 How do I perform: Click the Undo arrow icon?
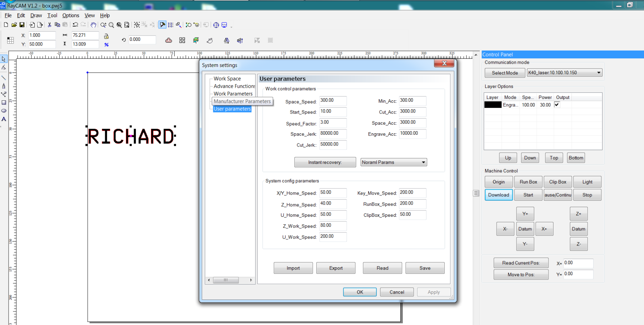point(75,25)
